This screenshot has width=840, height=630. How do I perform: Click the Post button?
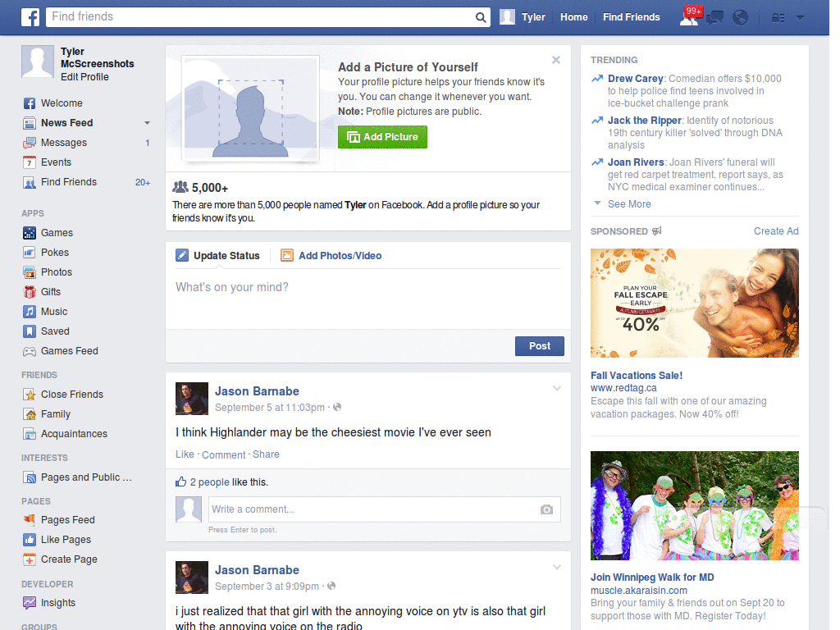coord(540,346)
